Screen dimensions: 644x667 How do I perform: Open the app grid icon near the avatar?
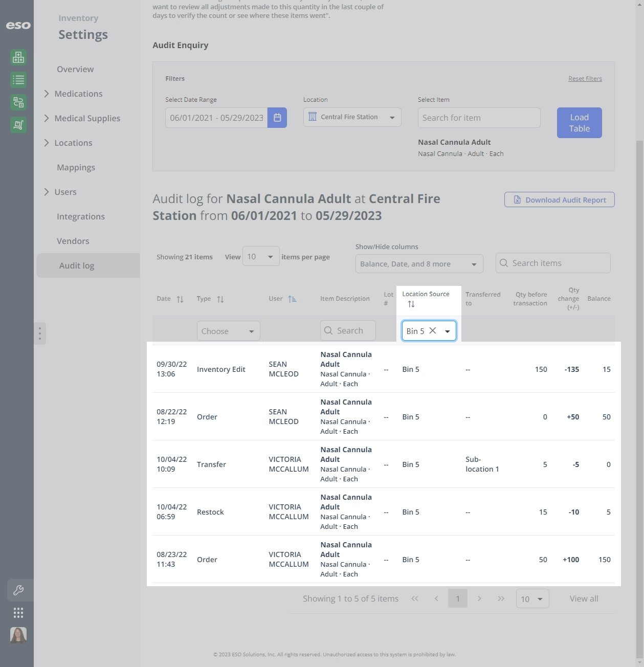pyautogui.click(x=18, y=612)
